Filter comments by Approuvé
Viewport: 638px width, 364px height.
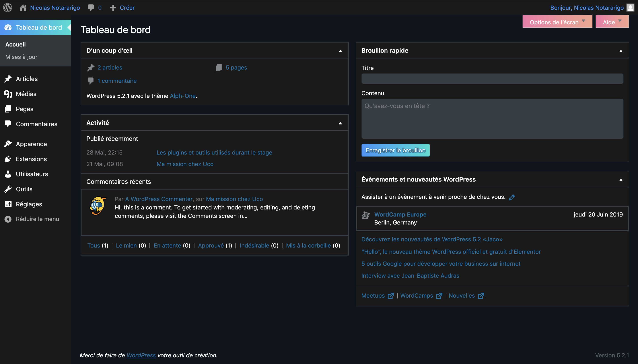click(x=211, y=246)
